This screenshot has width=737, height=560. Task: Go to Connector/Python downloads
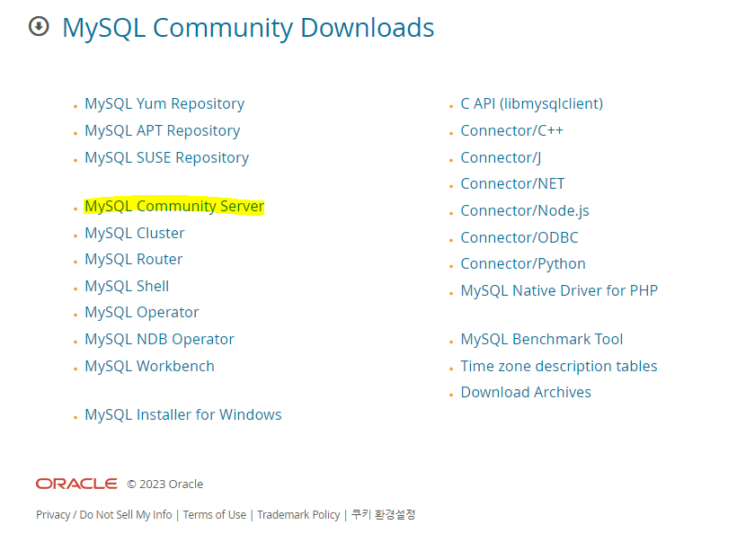(523, 264)
